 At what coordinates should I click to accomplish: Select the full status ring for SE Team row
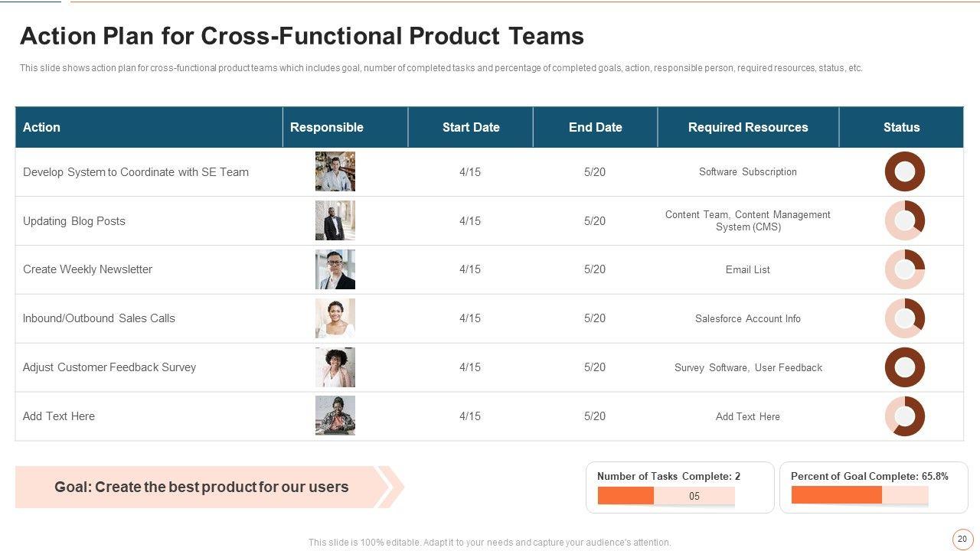click(x=905, y=172)
